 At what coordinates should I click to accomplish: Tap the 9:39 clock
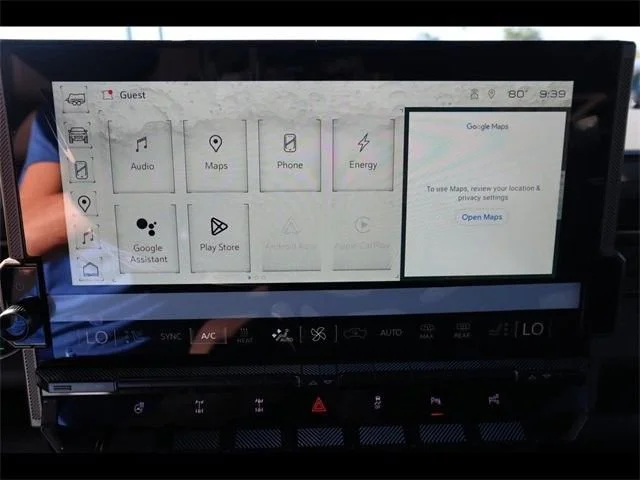[552, 94]
